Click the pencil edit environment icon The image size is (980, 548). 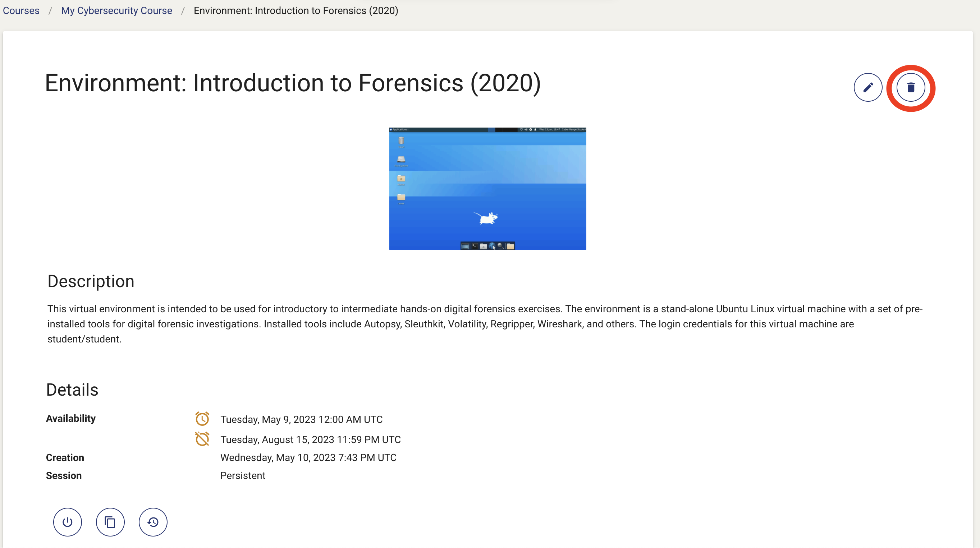click(868, 87)
